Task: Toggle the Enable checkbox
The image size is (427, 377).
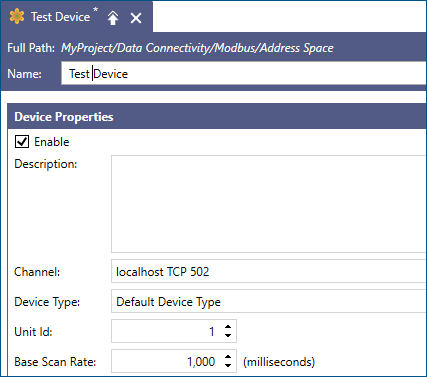Action: pyautogui.click(x=22, y=142)
